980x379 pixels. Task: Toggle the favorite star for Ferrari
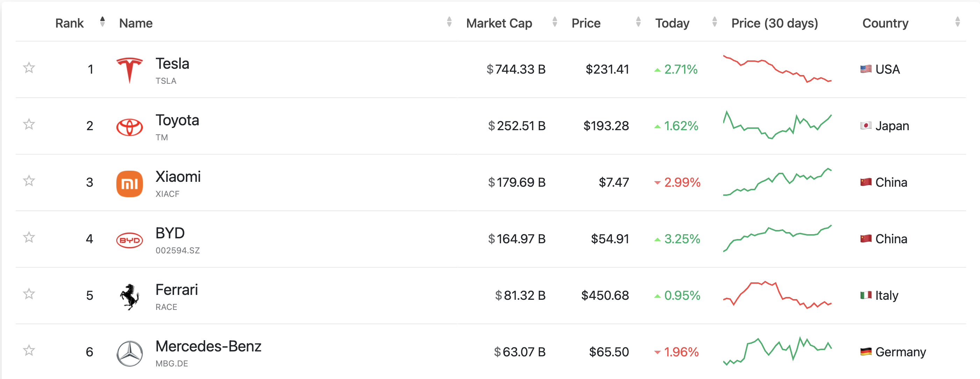(29, 294)
